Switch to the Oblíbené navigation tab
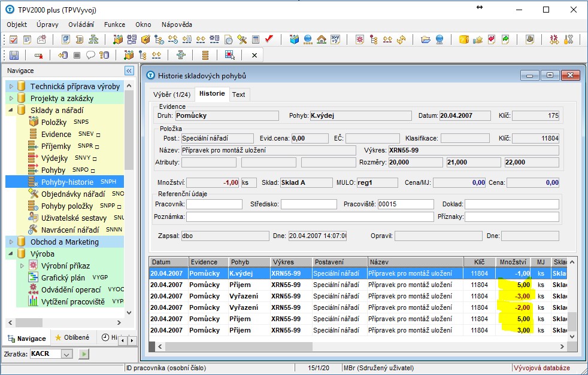The image size is (588, 375). pos(72,337)
